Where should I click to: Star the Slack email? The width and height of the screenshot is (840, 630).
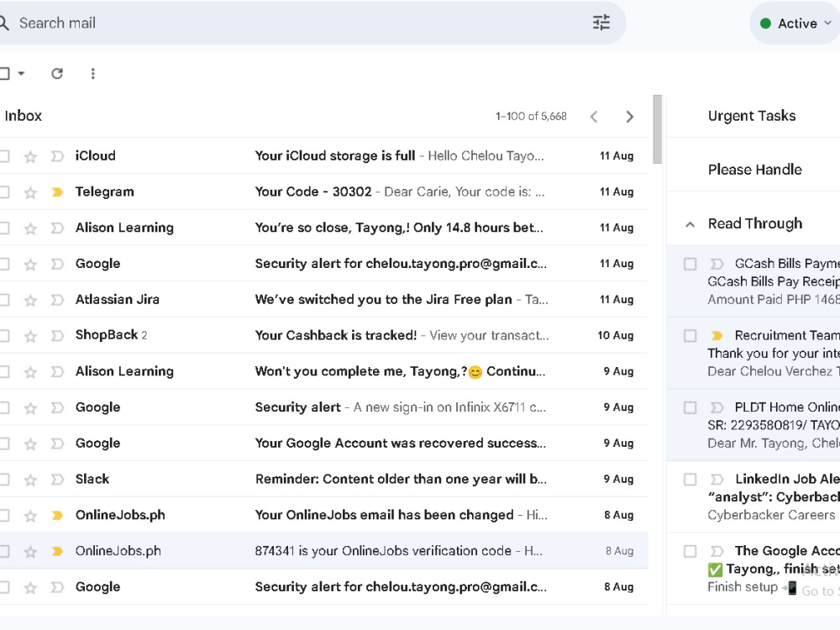(x=30, y=480)
